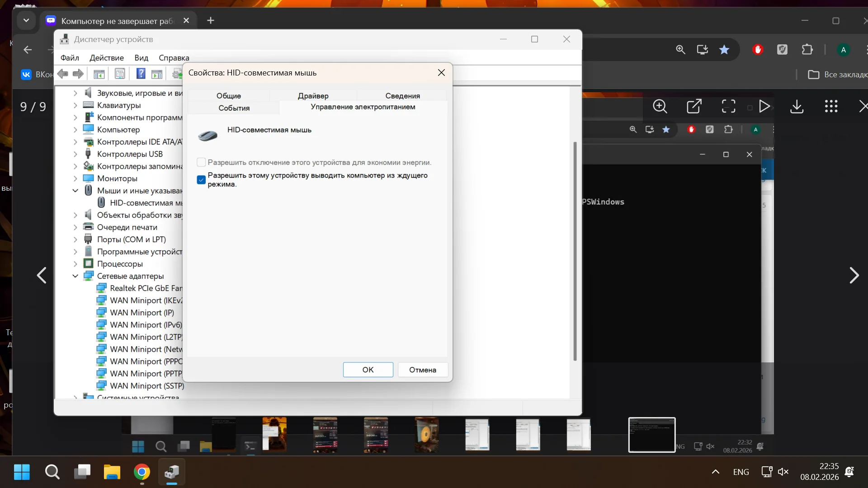
Task: Click the Forward arrow in Device Manager toolbar
Action: [x=78, y=74]
